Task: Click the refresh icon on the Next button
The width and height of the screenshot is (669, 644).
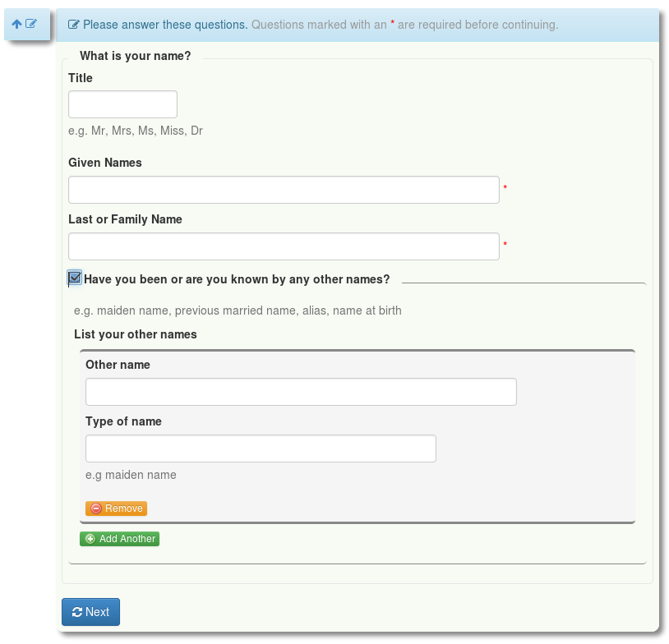Action: tap(77, 612)
